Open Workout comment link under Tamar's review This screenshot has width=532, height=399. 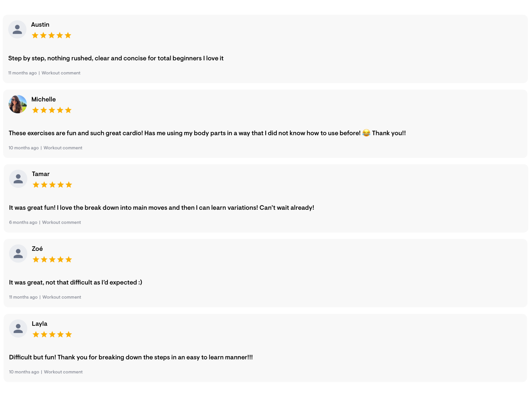(x=61, y=222)
